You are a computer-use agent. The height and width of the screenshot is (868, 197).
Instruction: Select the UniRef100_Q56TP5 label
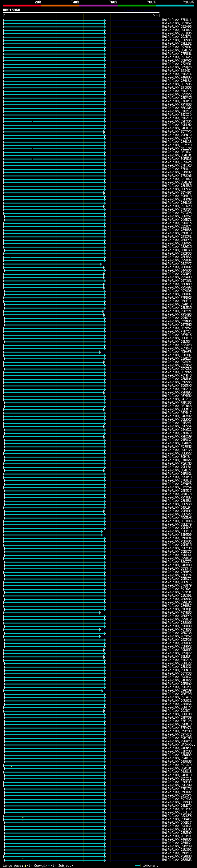coord(177,694)
